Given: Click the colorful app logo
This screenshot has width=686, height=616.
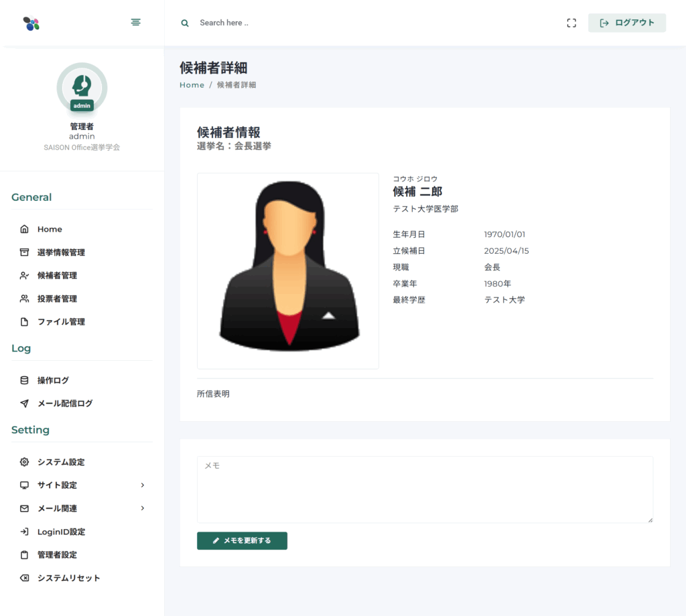Looking at the screenshot, I should coord(31,23).
